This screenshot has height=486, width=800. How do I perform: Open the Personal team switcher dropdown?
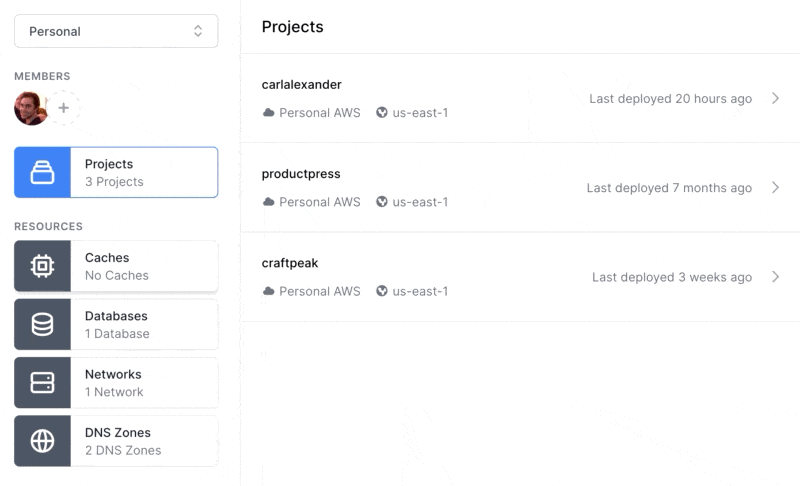[x=116, y=31]
